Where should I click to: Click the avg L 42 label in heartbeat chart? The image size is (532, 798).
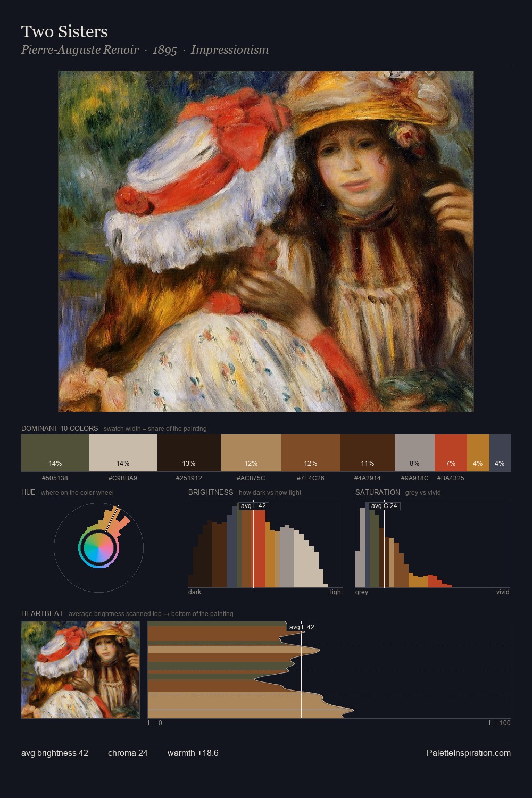[x=302, y=627]
